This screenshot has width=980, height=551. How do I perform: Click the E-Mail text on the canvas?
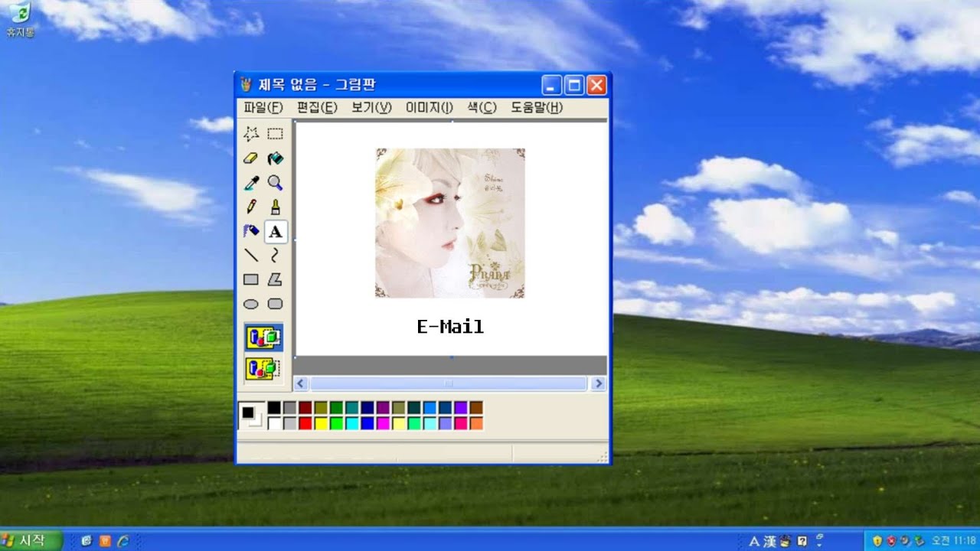[450, 327]
